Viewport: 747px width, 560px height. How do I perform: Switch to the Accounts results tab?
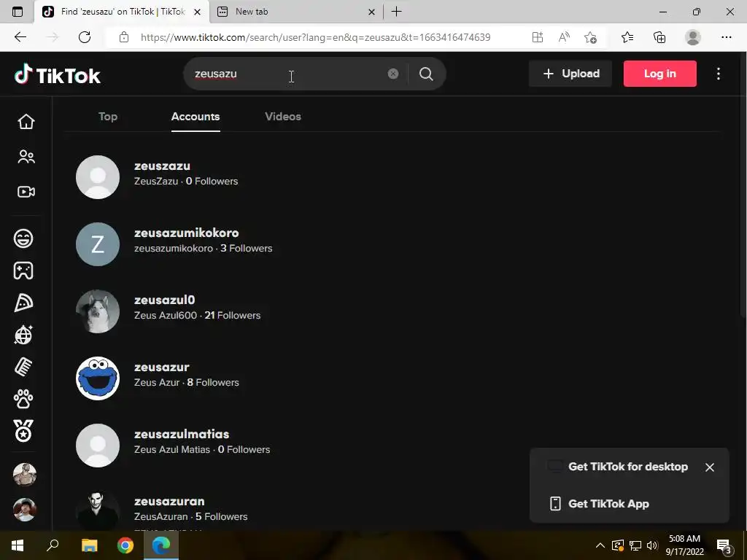pyautogui.click(x=196, y=117)
